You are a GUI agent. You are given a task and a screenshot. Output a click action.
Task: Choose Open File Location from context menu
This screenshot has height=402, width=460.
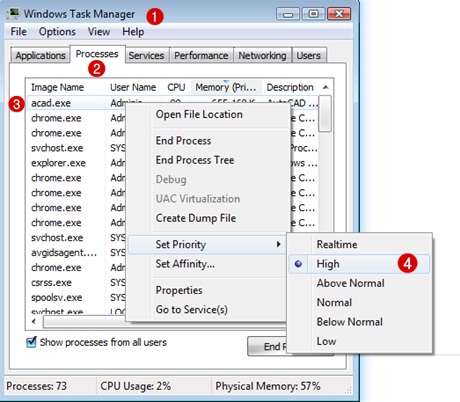coord(207,114)
